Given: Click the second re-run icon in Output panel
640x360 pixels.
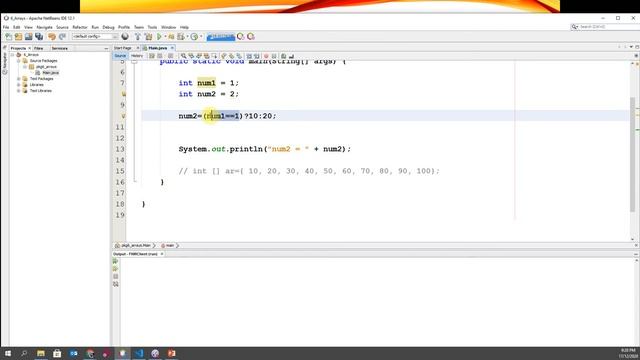Looking at the screenshot, I should click(x=116, y=269).
